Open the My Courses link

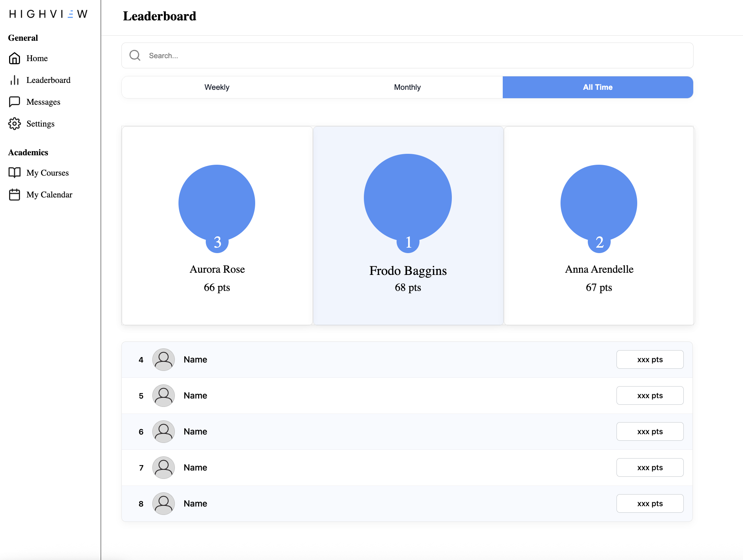(x=48, y=173)
